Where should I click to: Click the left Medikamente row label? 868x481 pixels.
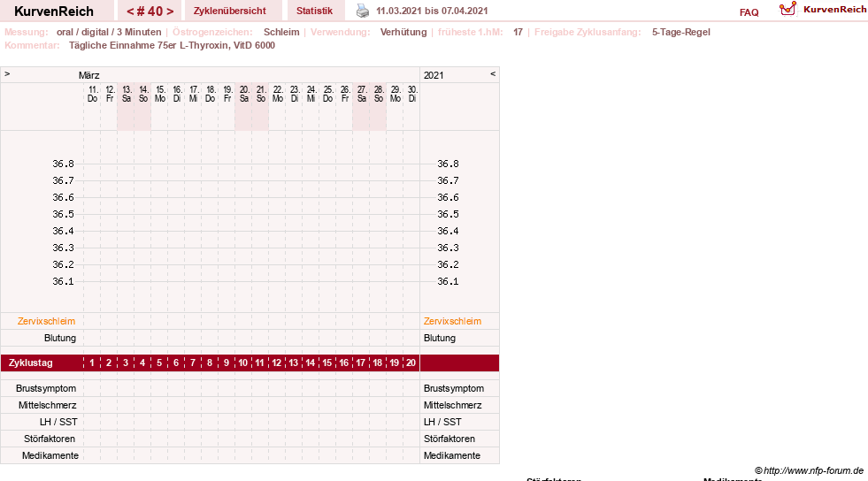[x=50, y=455]
